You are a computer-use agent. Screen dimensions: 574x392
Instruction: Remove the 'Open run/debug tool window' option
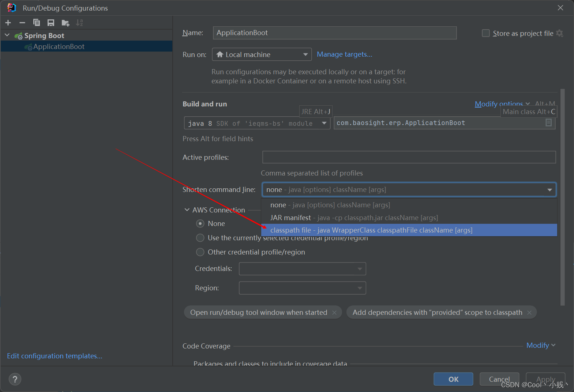click(x=334, y=313)
